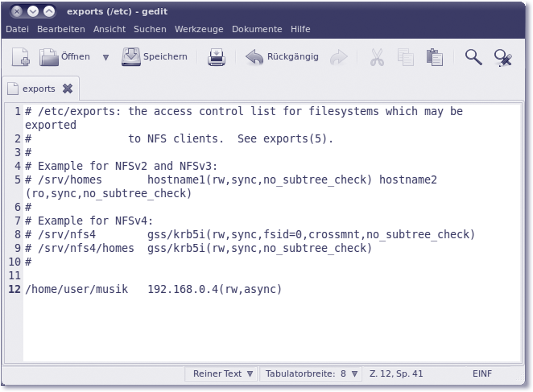Click the cut scissors icon
The image size is (533, 392).
coord(377,57)
